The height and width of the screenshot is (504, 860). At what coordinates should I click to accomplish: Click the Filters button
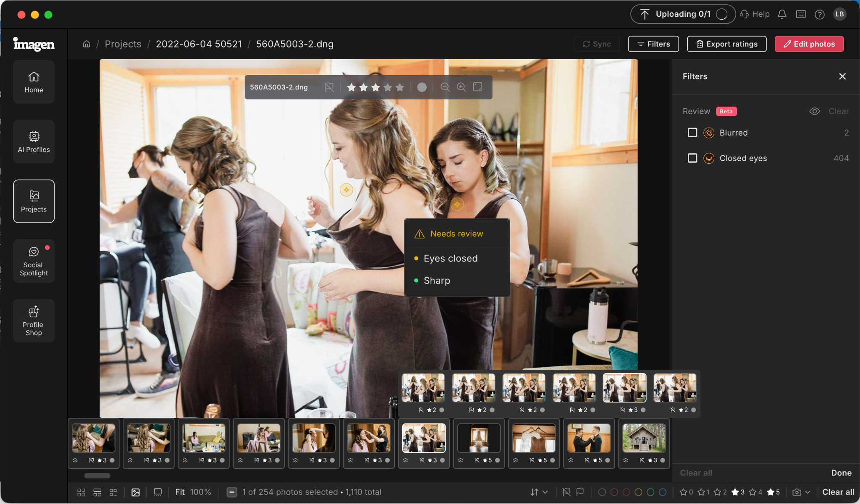click(653, 44)
